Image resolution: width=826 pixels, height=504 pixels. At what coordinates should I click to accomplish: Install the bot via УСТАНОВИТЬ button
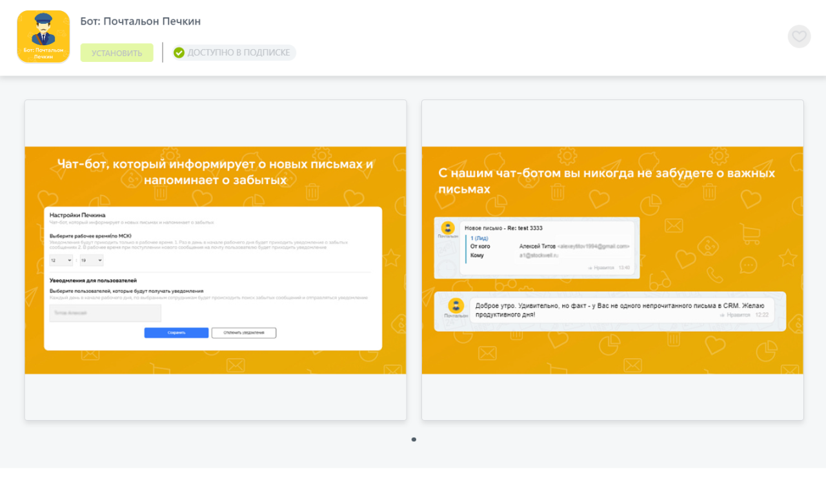point(117,52)
